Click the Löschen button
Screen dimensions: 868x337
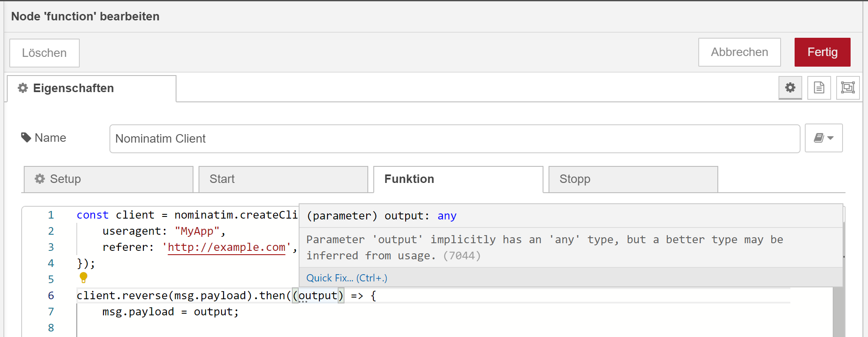(x=45, y=53)
